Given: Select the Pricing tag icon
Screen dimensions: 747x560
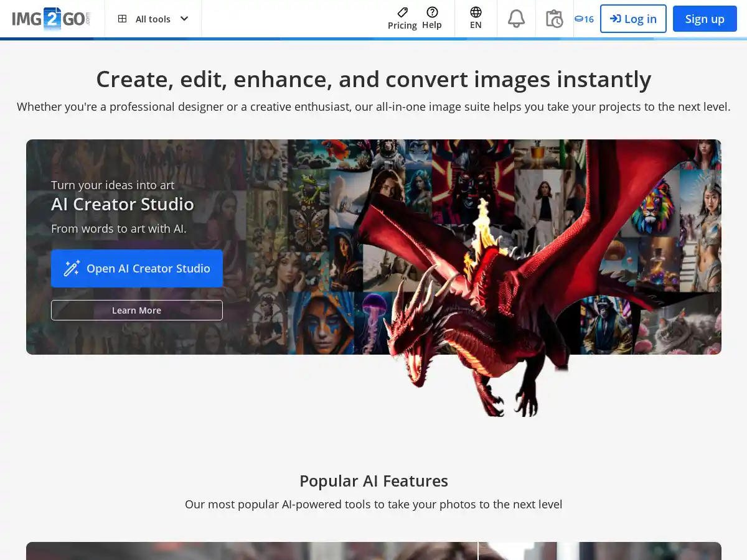Looking at the screenshot, I should point(402,11).
